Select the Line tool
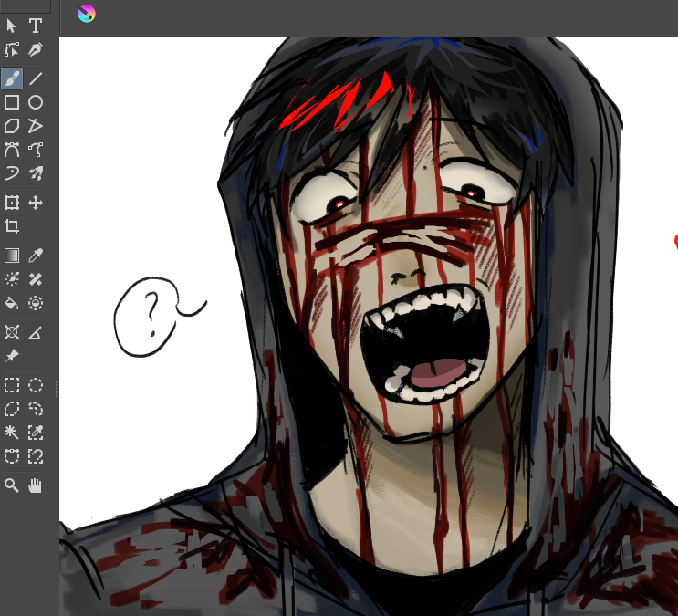The height and width of the screenshot is (616, 678). 36,78
